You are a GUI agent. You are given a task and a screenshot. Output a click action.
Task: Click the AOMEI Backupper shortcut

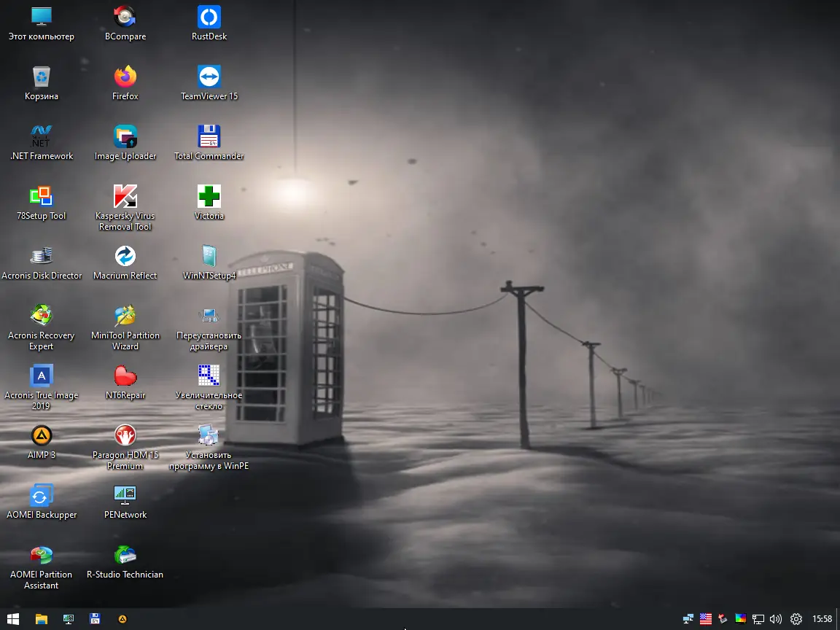point(42,502)
